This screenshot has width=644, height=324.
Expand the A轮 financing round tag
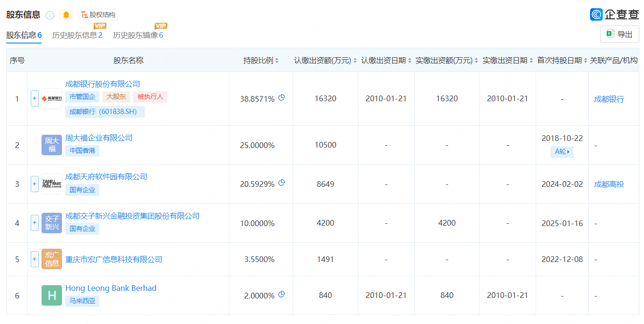[x=562, y=152]
